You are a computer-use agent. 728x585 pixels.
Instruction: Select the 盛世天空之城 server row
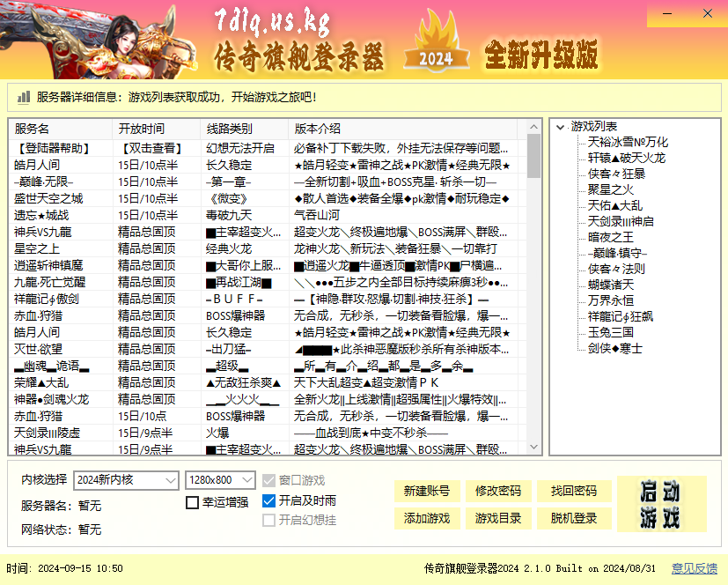coord(48,198)
